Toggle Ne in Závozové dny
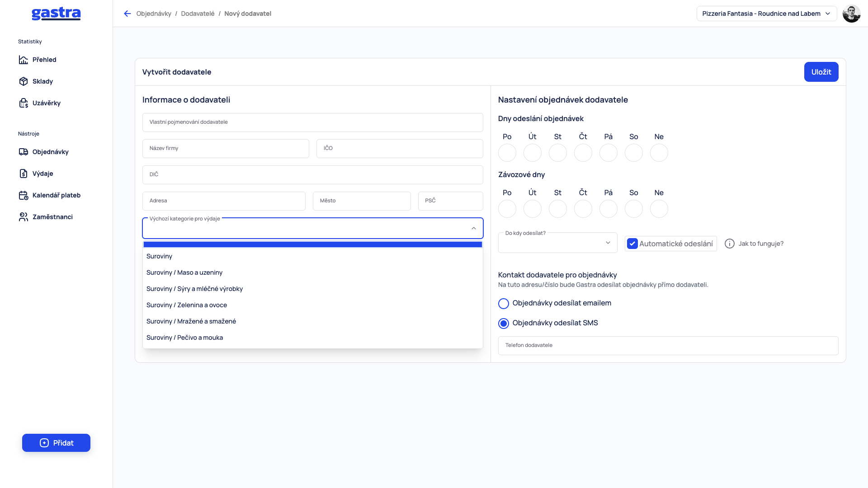Viewport: 868px width, 488px height. click(x=659, y=209)
